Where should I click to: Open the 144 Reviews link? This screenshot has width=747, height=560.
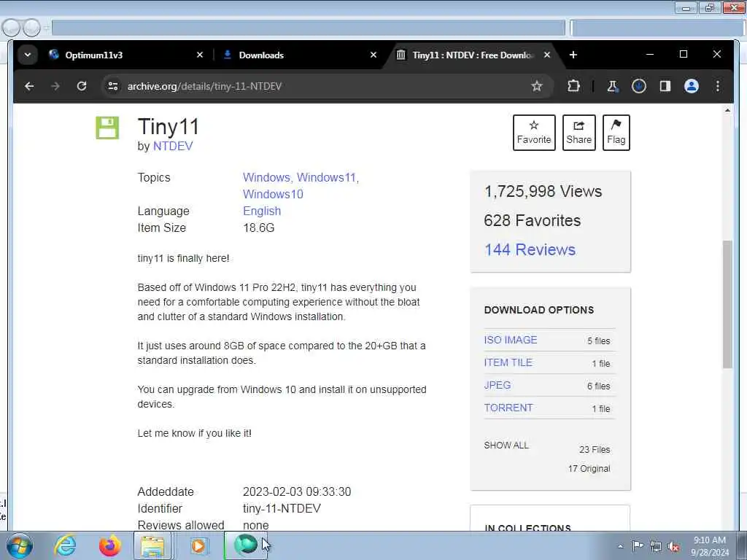pos(530,249)
